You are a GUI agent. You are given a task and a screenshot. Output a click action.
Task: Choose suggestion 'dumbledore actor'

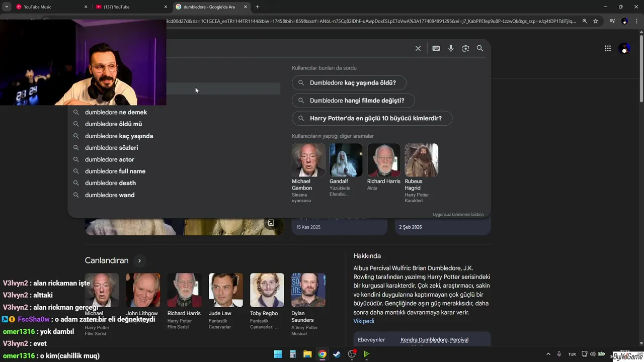point(174,159)
